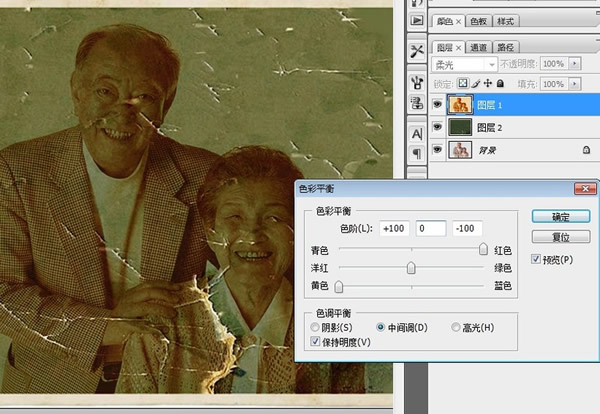Click the 确定 button
Viewport: 600px width, 414px height.
pyautogui.click(x=561, y=216)
